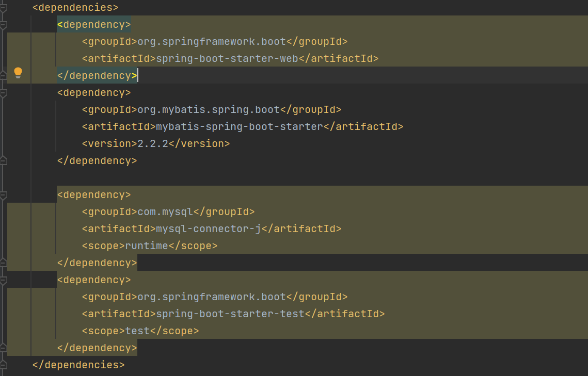The height and width of the screenshot is (376, 588).
Task: Click the opening <dependencies> tag text
Action: coord(75,8)
